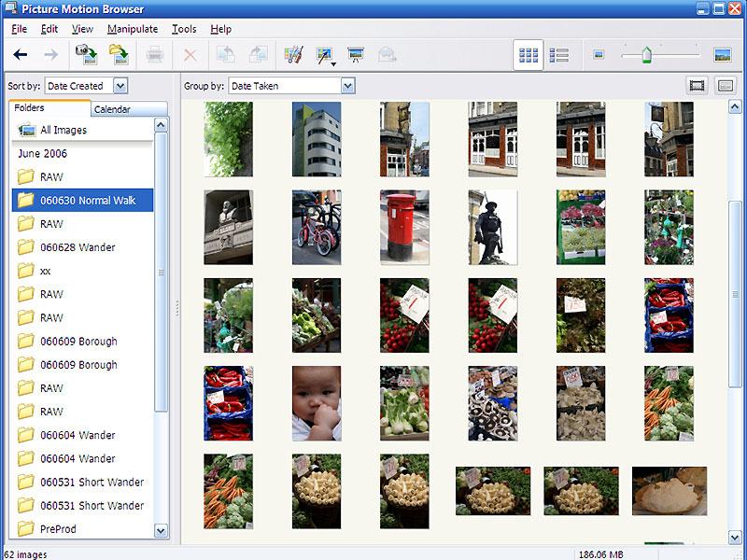This screenshot has height=560, width=747.
Task: Rotate image counter-clockwise icon
Action: 225,55
